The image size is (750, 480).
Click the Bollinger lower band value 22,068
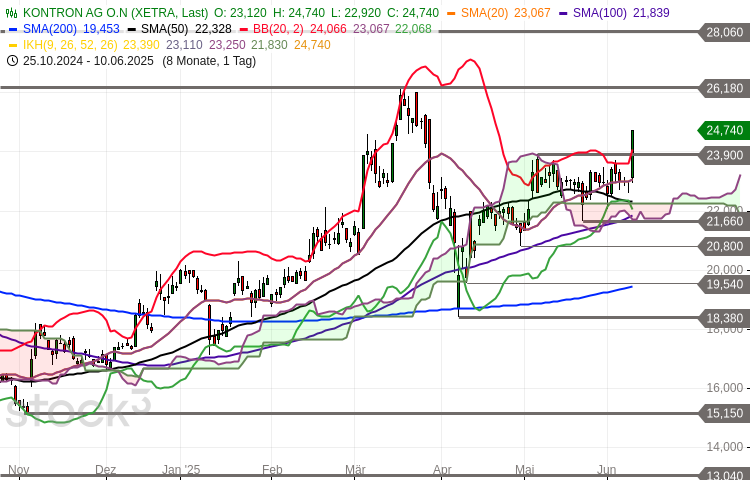[x=413, y=29]
